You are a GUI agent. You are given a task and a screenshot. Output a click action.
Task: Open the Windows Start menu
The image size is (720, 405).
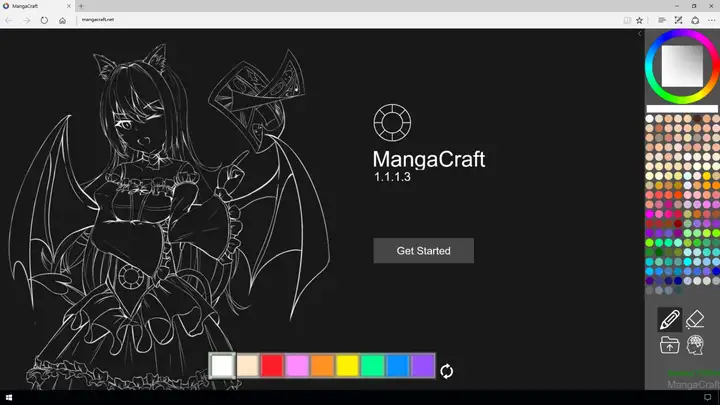pyautogui.click(x=9, y=397)
